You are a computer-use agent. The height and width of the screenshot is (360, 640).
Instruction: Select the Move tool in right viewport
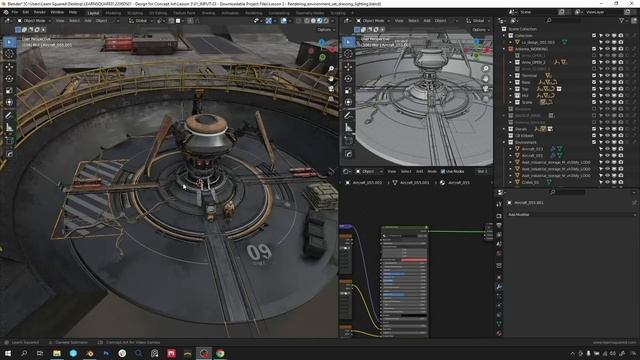pyautogui.click(x=348, y=67)
